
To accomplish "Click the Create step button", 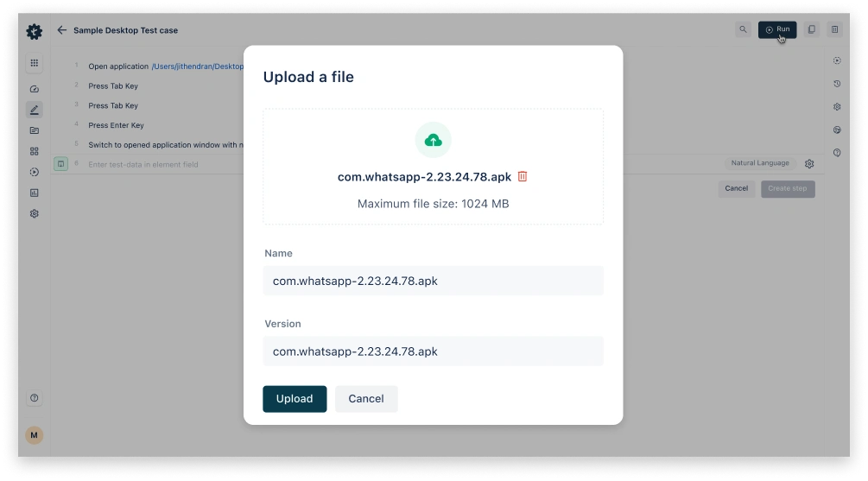I will coord(787,188).
